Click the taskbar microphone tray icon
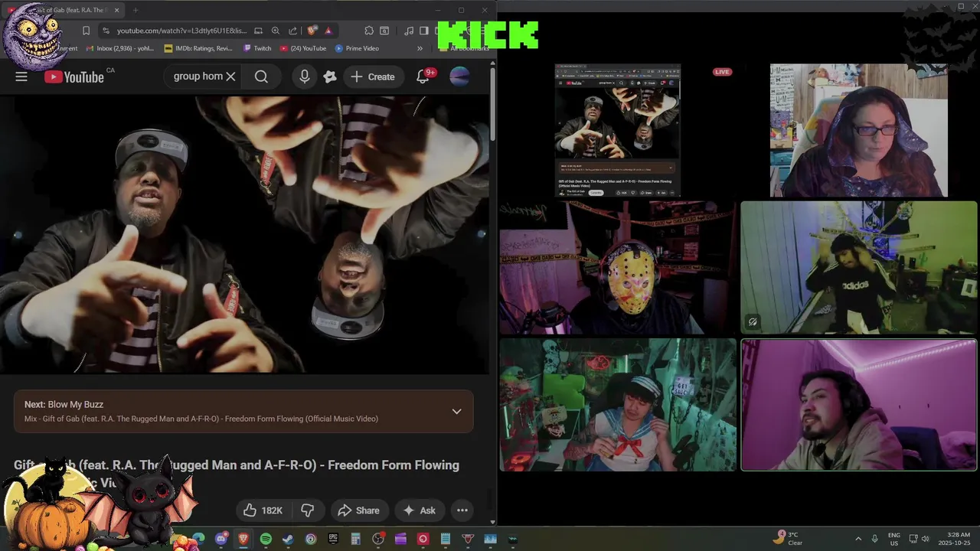 point(875,539)
